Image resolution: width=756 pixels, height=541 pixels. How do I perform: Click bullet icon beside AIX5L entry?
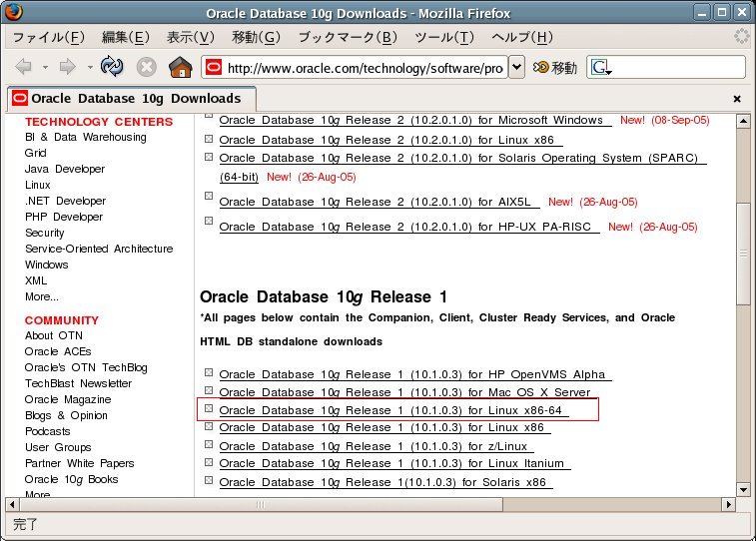[209, 196]
